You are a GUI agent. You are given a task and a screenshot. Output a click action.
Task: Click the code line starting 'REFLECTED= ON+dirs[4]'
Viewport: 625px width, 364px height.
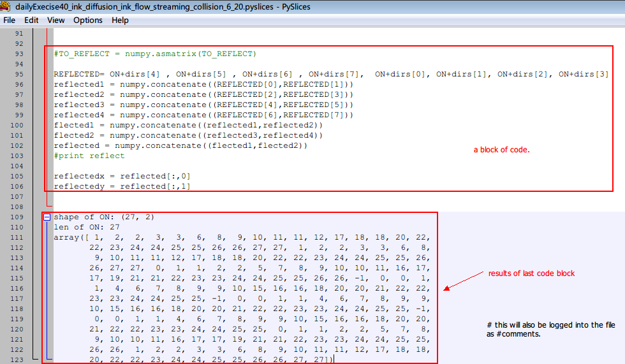pyautogui.click(x=331, y=74)
